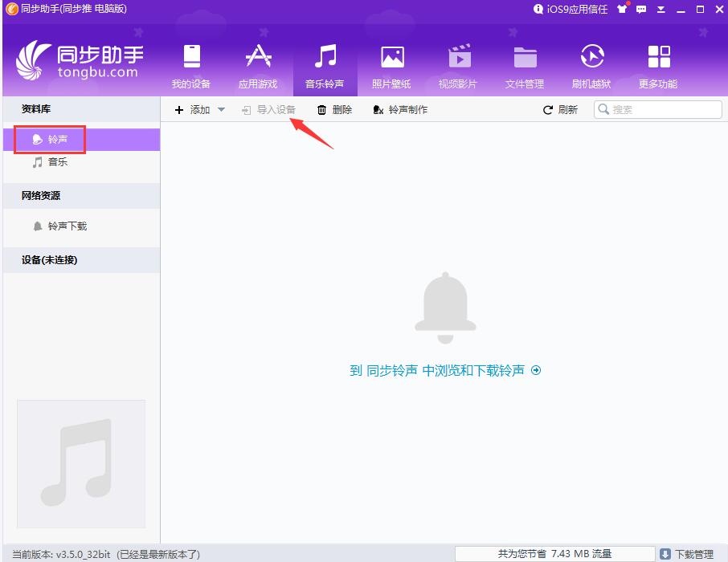The image size is (728, 562).
Task: Follow the 同步铃声 browse and download link
Action: tap(446, 370)
